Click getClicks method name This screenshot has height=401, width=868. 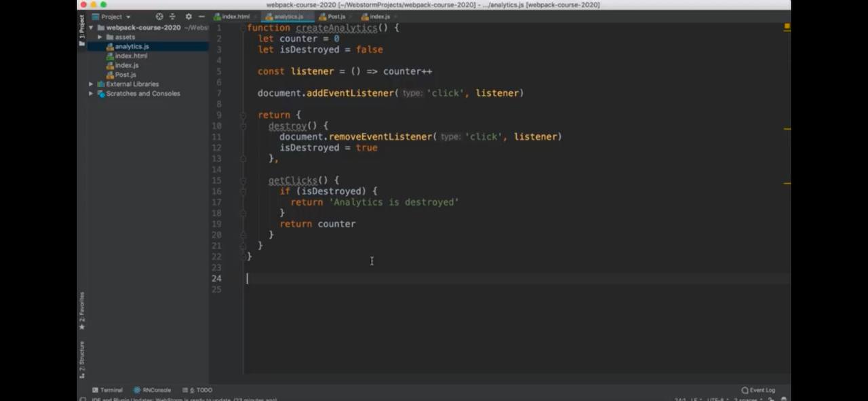293,180
